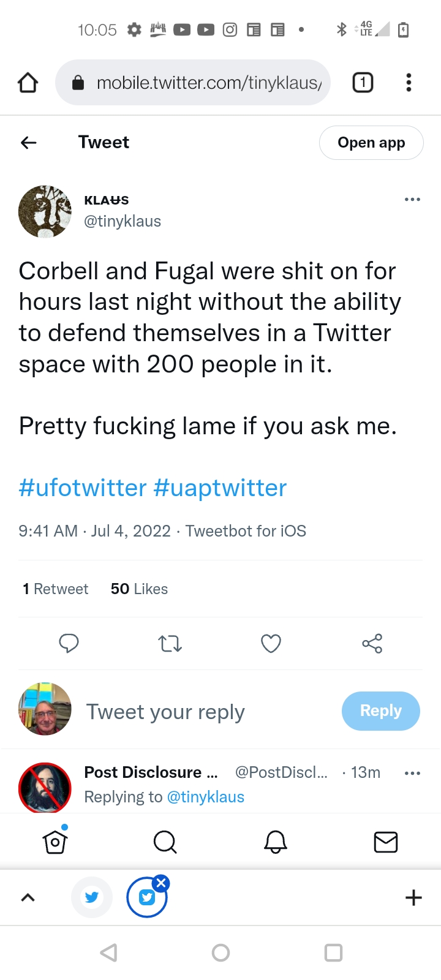Open the Chrome three-dot overflow menu
This screenshot has height=980, width=441.
(409, 83)
